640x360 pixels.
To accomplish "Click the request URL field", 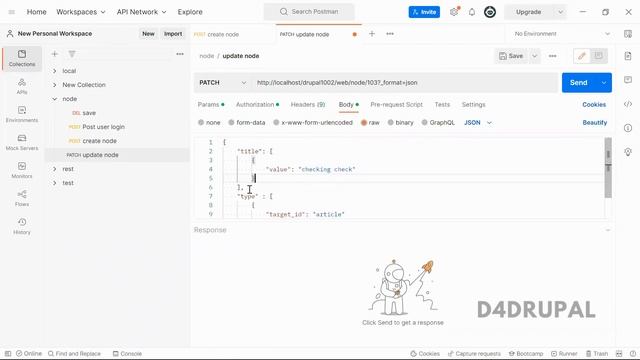I will 404,82.
